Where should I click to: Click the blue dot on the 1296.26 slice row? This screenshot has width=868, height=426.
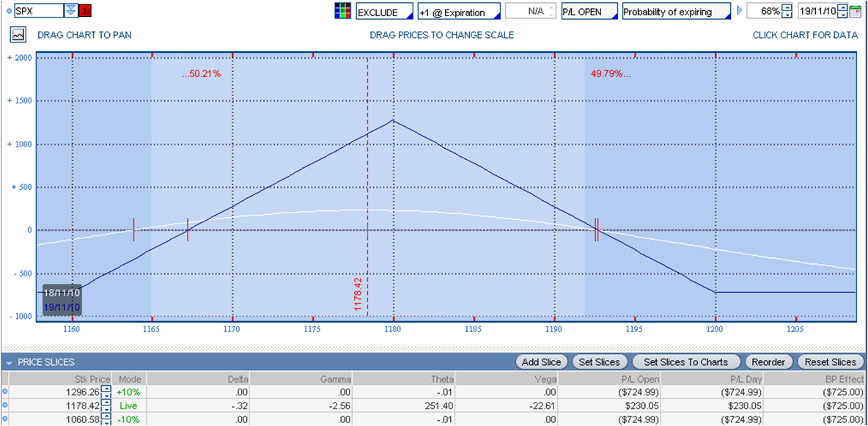[5, 392]
